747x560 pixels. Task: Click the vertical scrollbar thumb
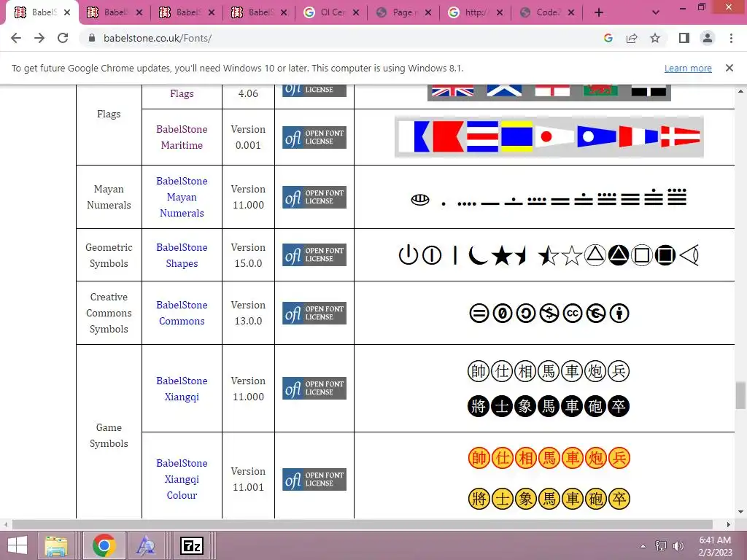740,395
